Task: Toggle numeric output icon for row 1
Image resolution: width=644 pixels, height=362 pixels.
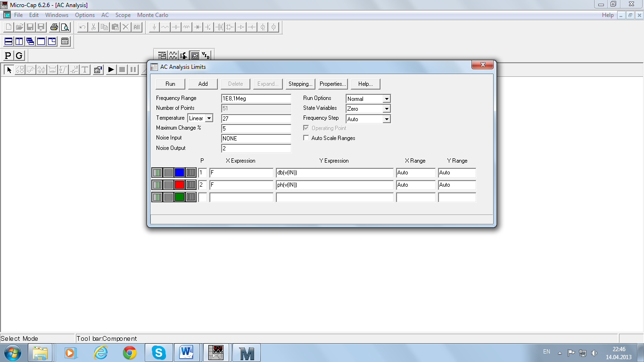Action: [191, 173]
